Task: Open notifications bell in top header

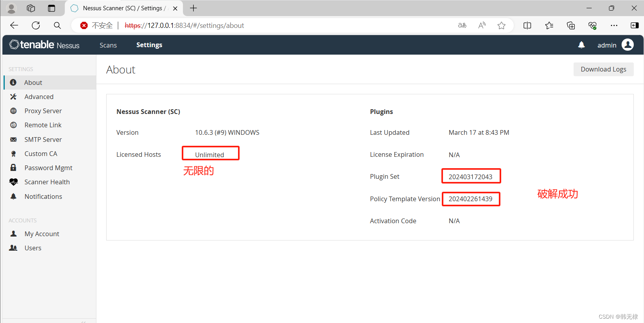Action: click(x=581, y=45)
